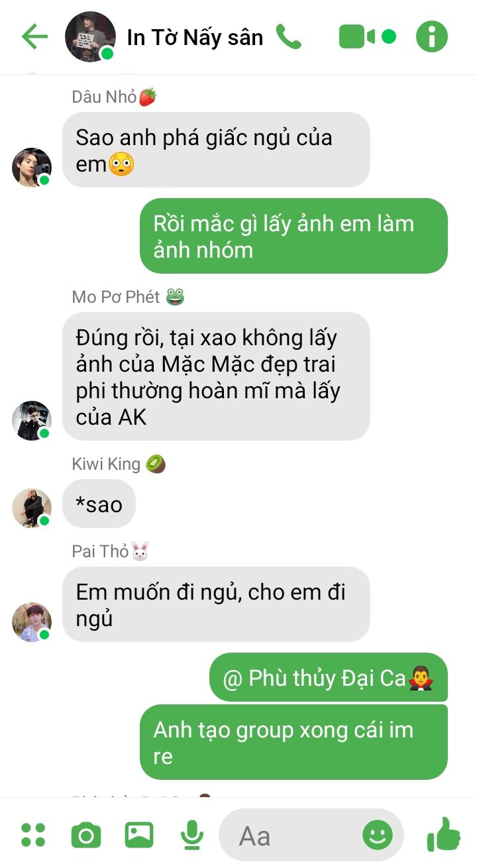Select the '*sao' message bubble
This screenshot has width=477, height=868.
tap(99, 504)
